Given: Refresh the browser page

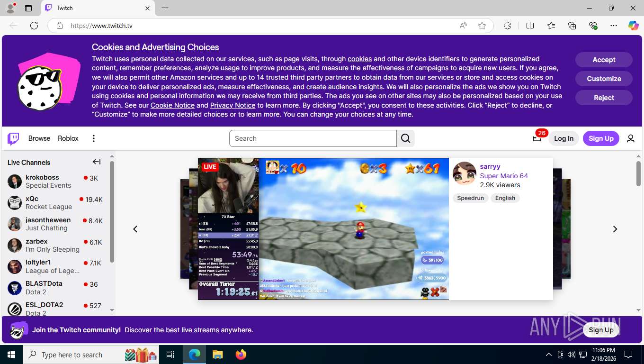Looking at the screenshot, I should (x=34, y=26).
